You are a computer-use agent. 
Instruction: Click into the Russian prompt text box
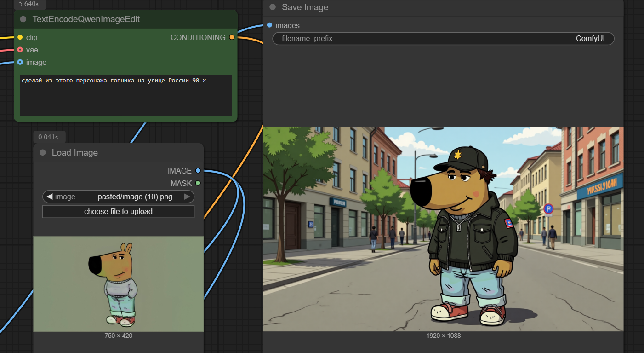125,95
